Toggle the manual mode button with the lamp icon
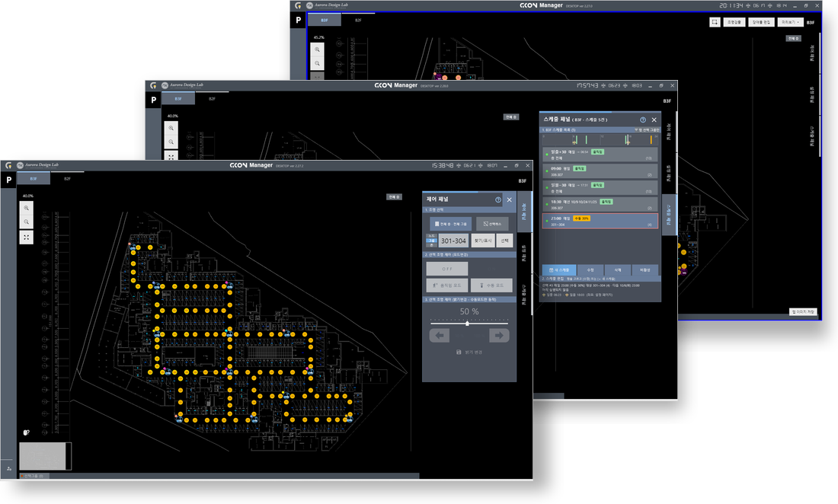 point(491,285)
